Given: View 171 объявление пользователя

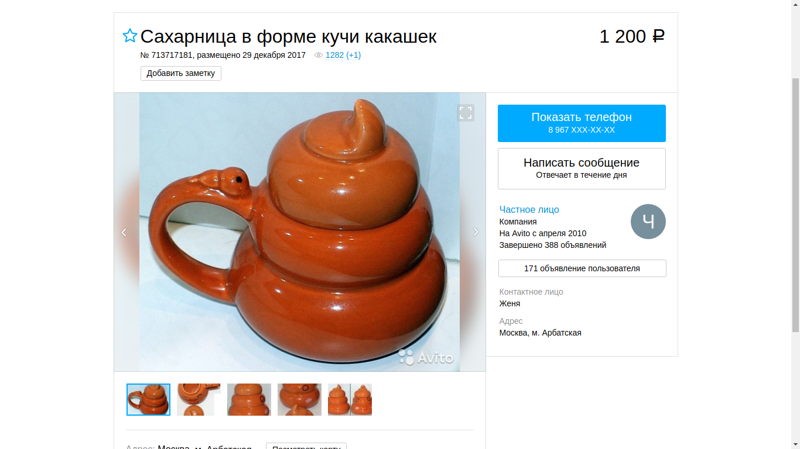Looking at the screenshot, I should pyautogui.click(x=582, y=268).
